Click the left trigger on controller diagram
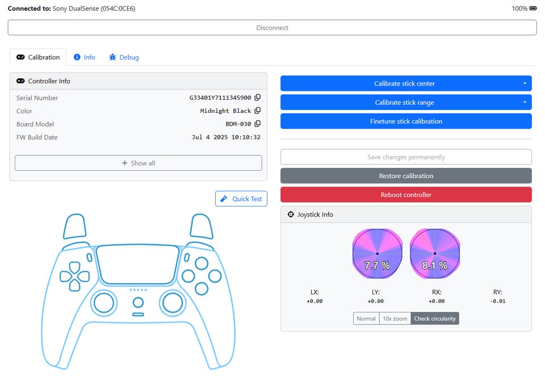The image size is (545, 392). (74, 226)
